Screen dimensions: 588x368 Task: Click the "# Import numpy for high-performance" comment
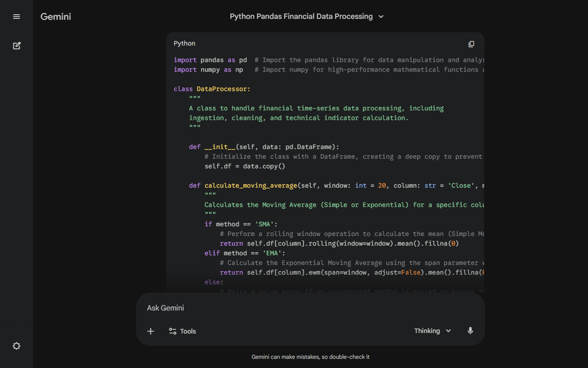tap(369, 69)
